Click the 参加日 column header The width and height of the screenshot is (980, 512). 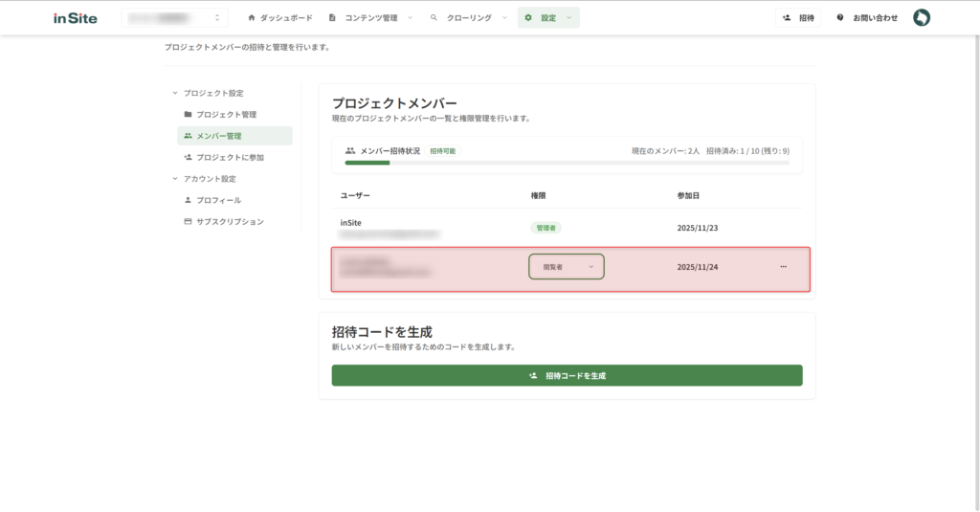[688, 195]
